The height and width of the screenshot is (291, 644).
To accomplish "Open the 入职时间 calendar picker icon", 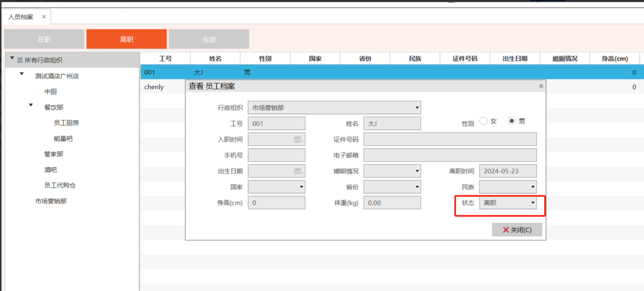I will (298, 139).
